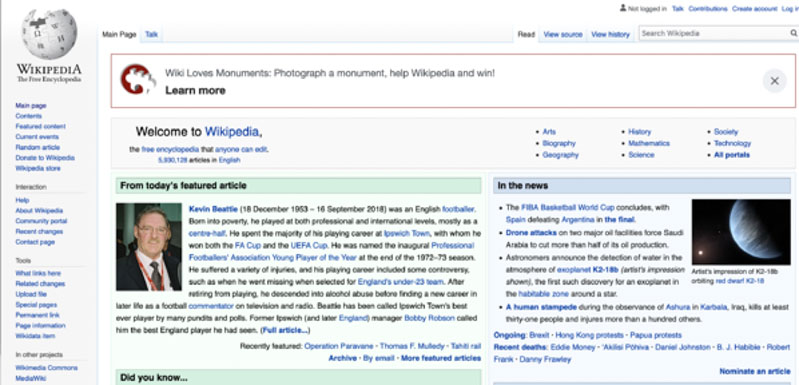Focus the Search Wikipedia field

[713, 34]
